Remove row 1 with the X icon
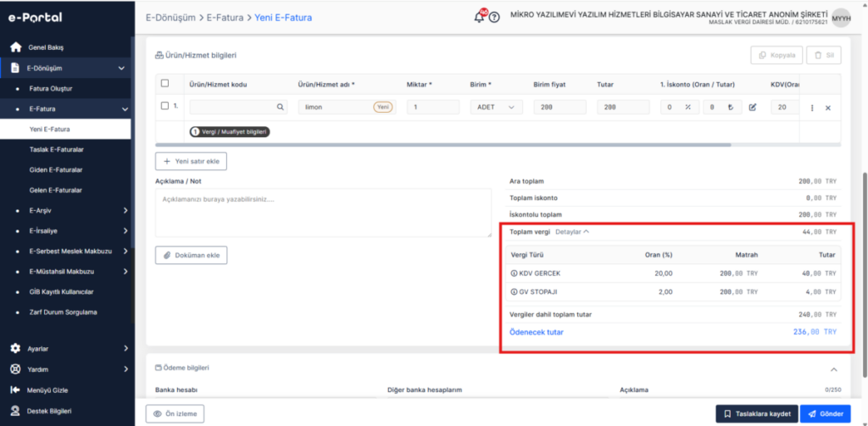Viewport: 868px width, 426px height. click(828, 108)
